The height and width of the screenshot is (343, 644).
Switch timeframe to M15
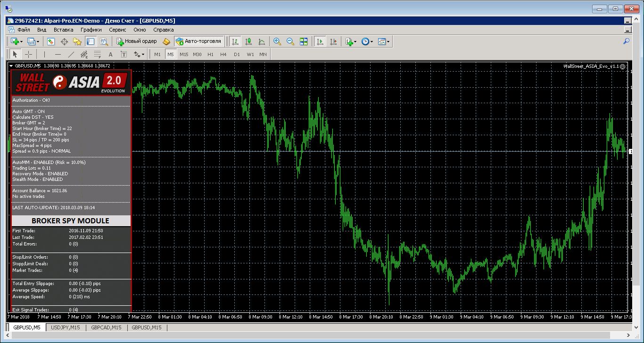pos(184,54)
